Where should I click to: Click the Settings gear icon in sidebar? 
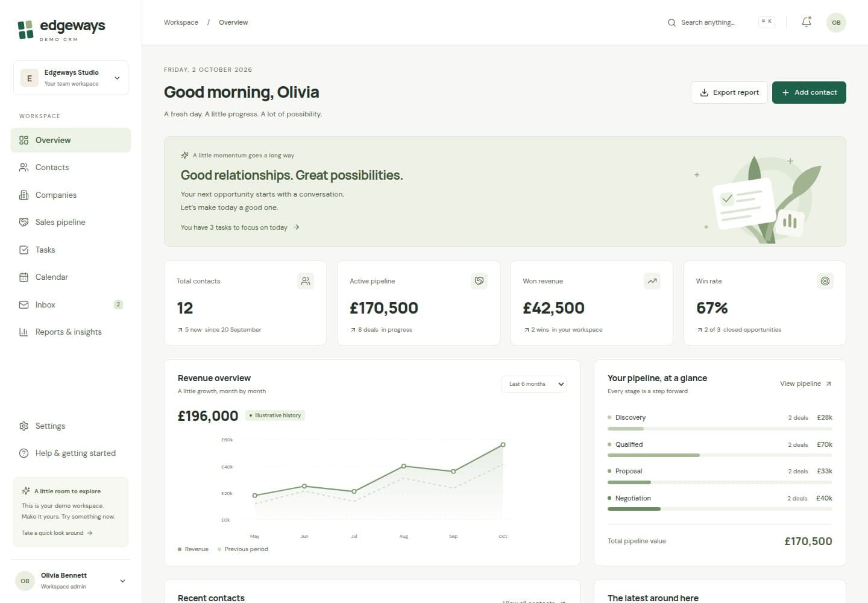coord(24,426)
